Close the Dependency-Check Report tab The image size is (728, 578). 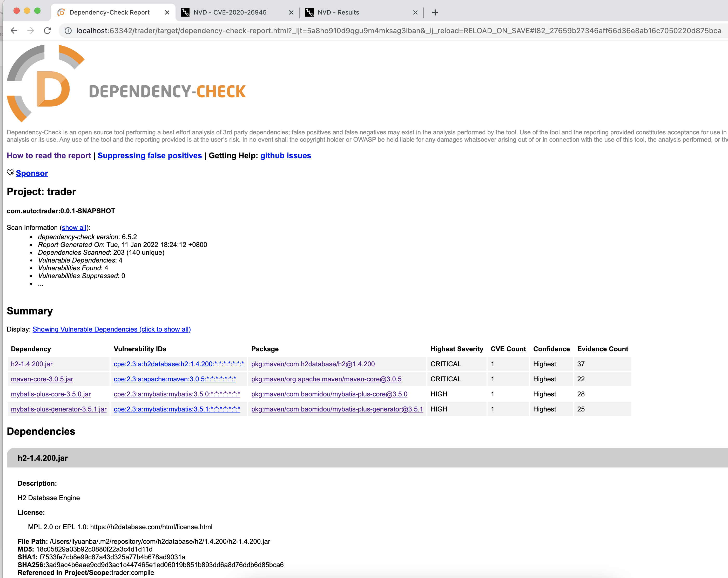pyautogui.click(x=167, y=12)
